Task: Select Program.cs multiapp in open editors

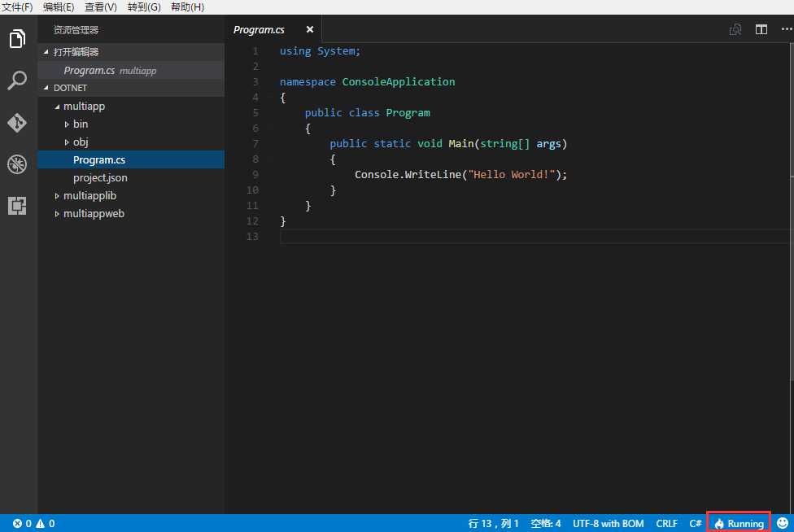Action: (131, 70)
